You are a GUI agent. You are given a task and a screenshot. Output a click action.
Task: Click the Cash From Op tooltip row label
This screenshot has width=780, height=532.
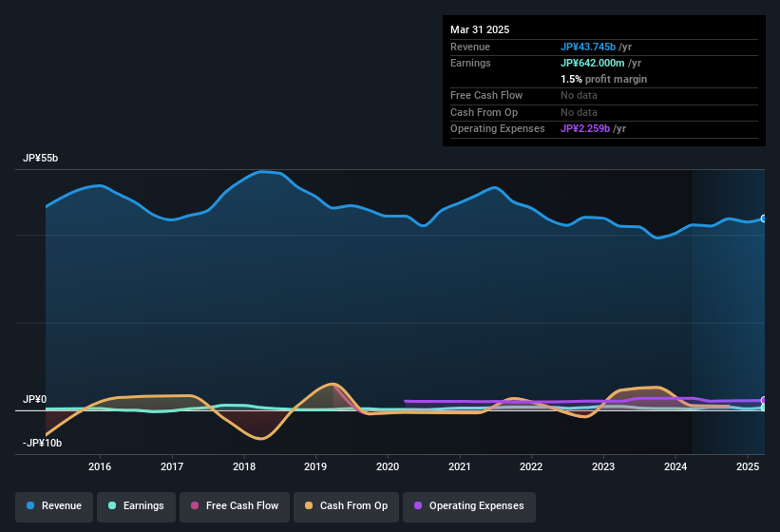pyautogui.click(x=484, y=112)
